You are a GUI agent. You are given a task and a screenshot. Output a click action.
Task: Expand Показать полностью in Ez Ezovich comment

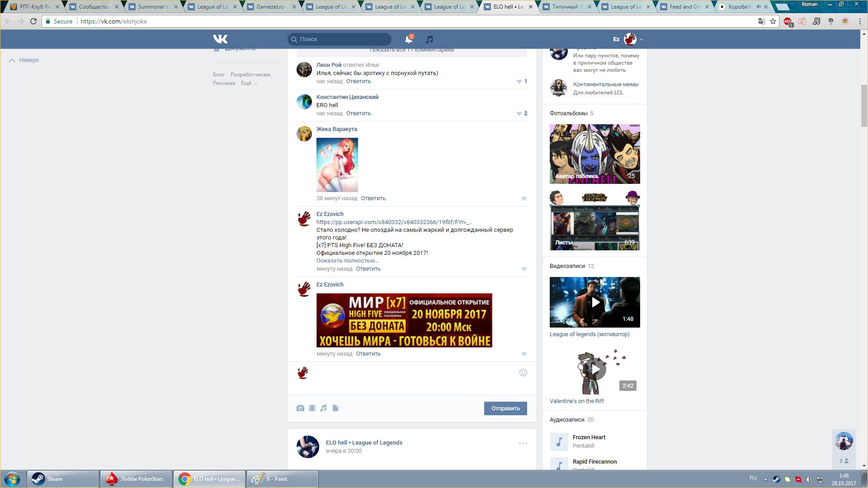(348, 261)
